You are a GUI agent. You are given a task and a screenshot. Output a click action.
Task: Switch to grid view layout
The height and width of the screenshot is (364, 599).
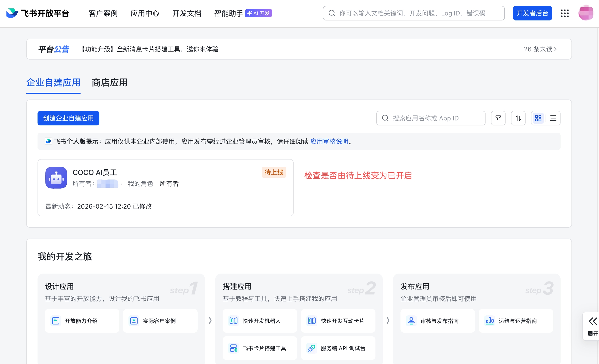(538, 118)
